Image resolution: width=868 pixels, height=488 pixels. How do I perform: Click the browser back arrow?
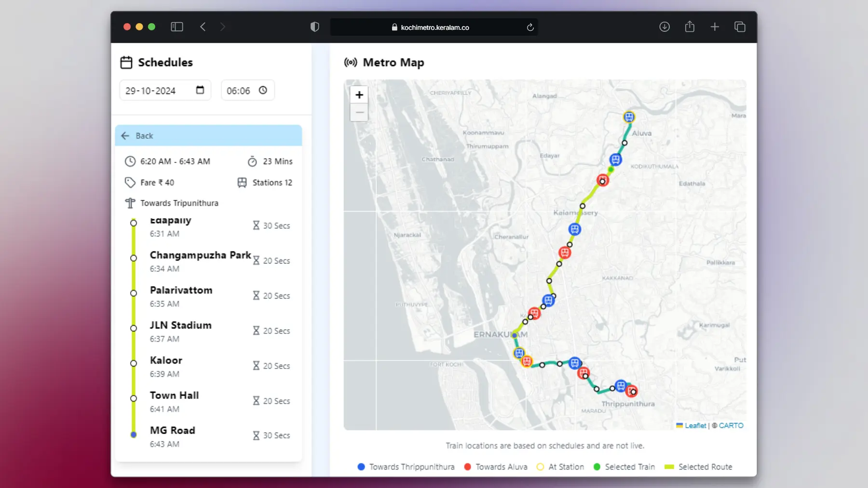point(203,27)
